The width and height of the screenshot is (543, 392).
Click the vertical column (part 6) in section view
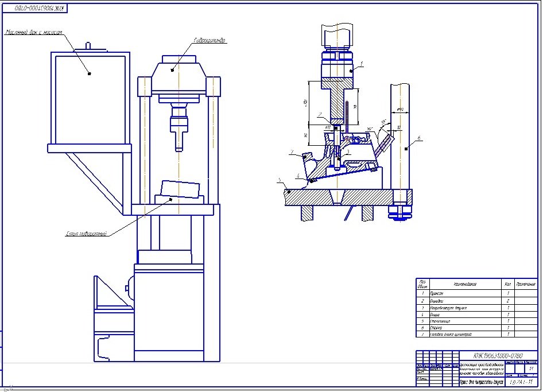pos(401,143)
